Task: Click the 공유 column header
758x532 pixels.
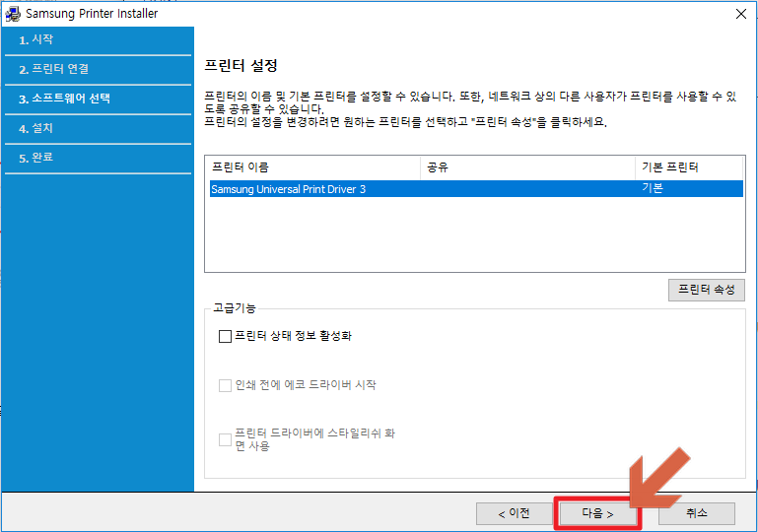Action: (527, 167)
